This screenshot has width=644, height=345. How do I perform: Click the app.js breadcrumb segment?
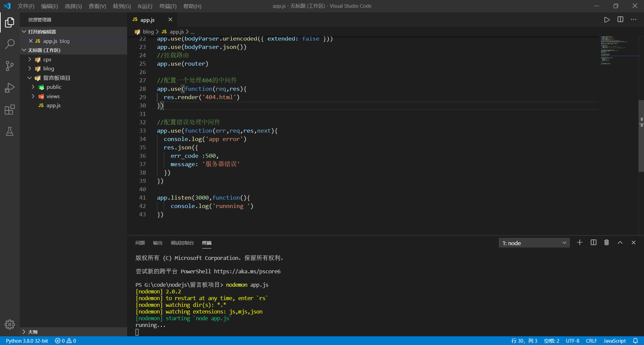click(177, 31)
